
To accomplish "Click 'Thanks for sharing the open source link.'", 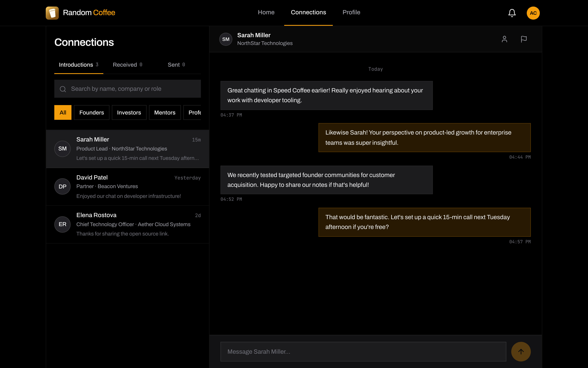I will tap(122, 234).
